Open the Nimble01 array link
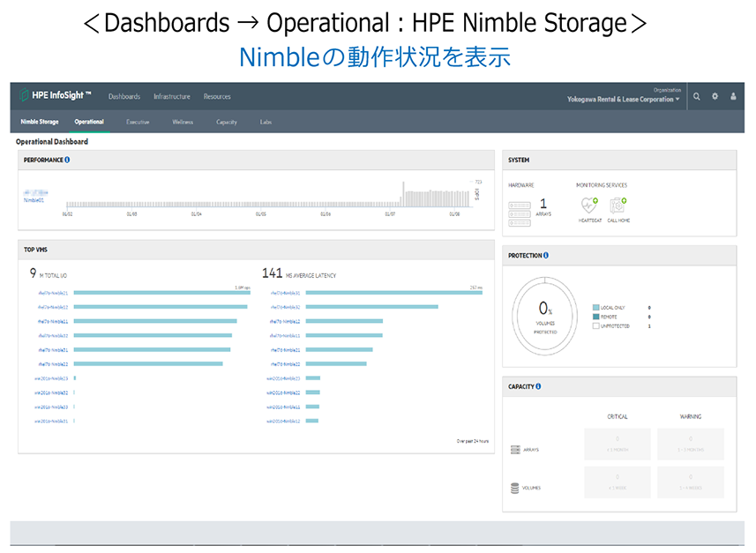 pyautogui.click(x=34, y=200)
